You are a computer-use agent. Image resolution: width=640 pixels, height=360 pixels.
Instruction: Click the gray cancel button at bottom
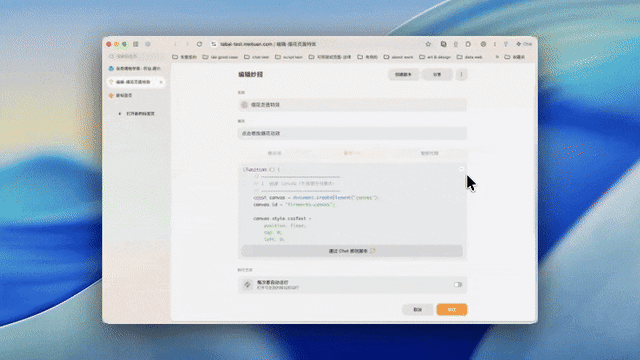coord(417,310)
